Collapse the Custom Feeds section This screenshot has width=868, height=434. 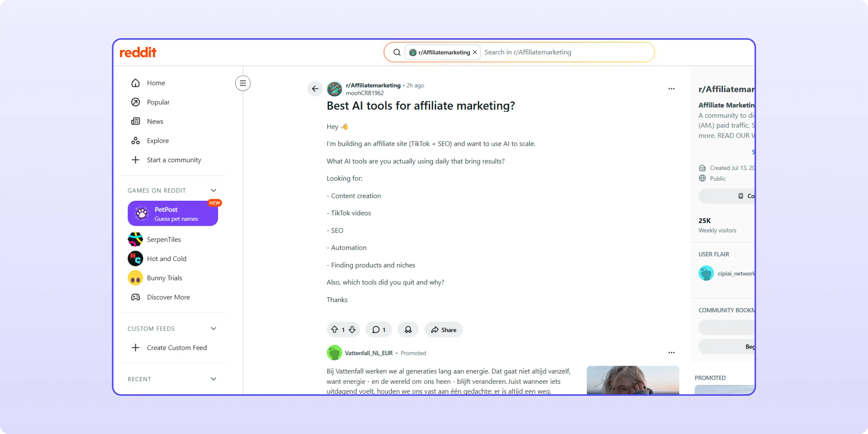[x=213, y=329]
